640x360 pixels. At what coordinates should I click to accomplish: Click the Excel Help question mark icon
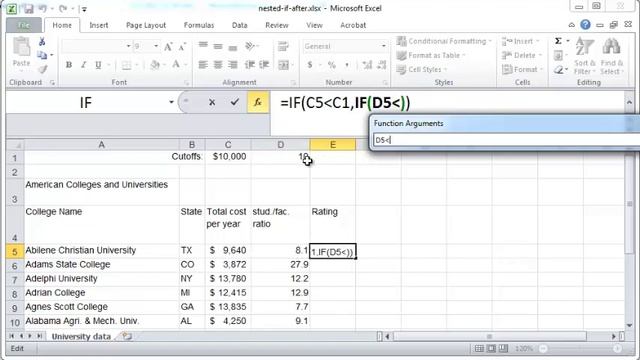pyautogui.click(x=585, y=25)
